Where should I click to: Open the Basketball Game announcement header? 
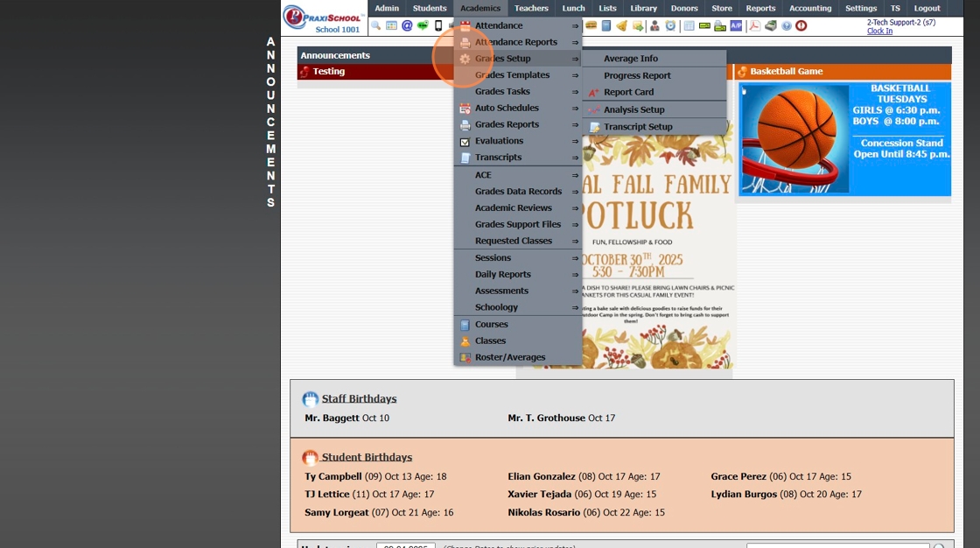(843, 71)
